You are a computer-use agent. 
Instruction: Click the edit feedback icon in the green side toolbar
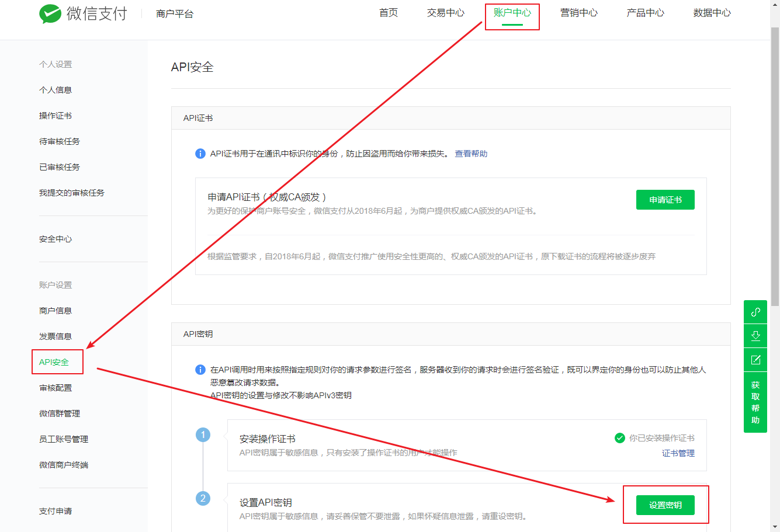755,360
